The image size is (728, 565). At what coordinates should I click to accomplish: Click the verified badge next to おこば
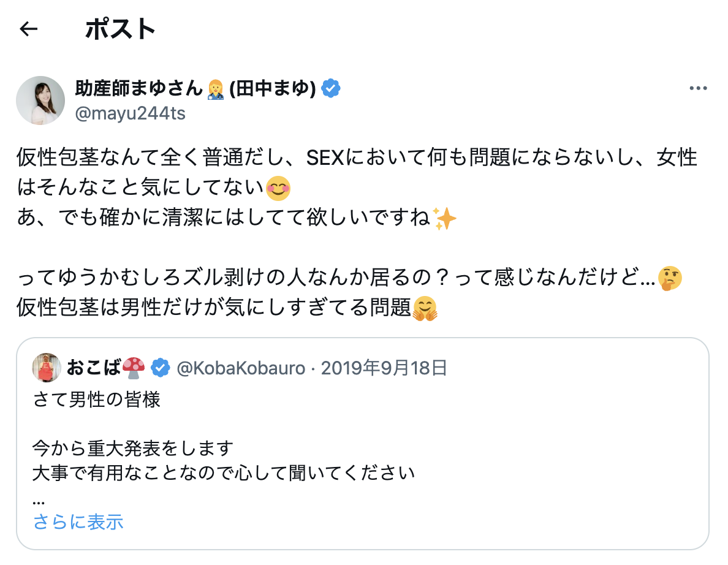[x=161, y=368]
